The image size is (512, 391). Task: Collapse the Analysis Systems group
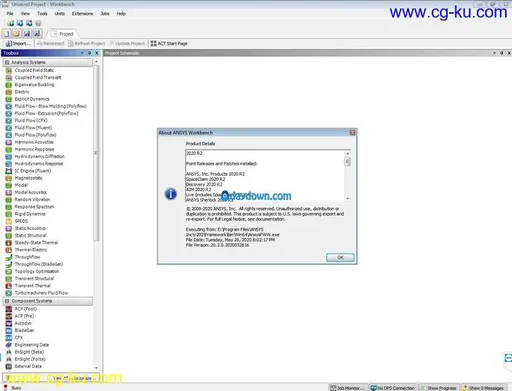pyautogui.click(x=7, y=62)
